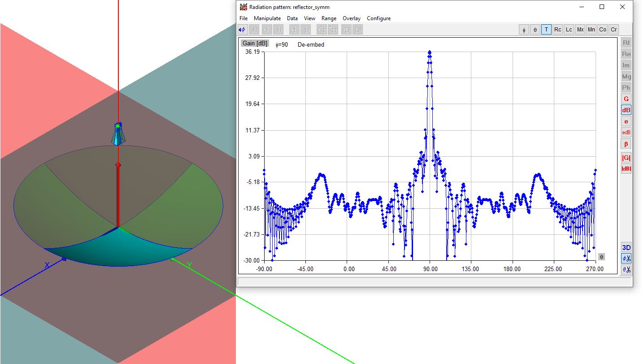This screenshot has width=644, height=364.
Task: Click the phi cut scissors icon
Action: (626, 259)
